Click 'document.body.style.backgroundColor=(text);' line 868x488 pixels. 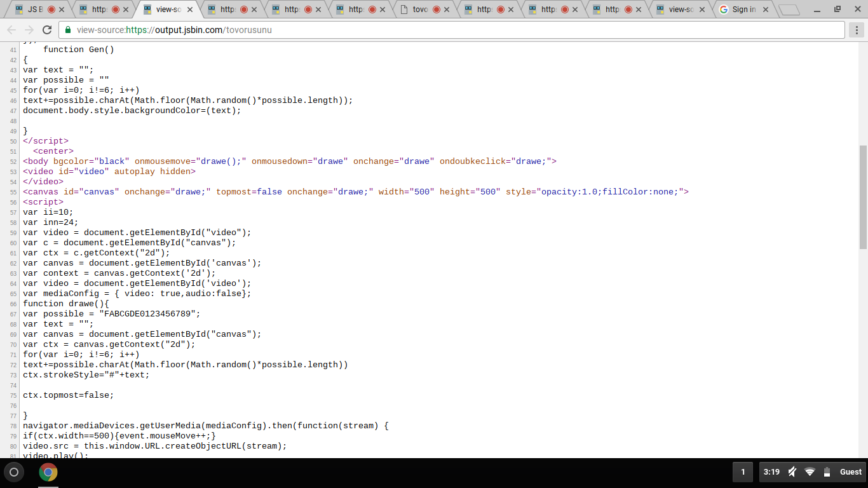[132, 111]
